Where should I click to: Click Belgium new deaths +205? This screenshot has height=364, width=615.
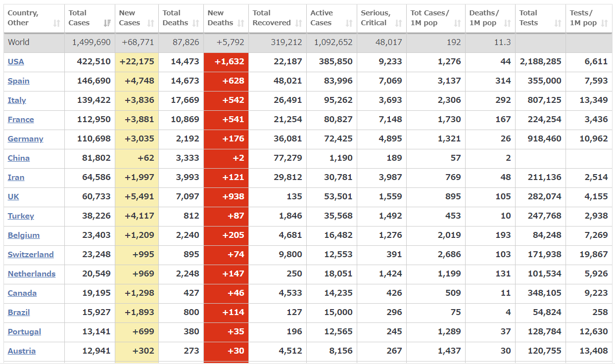click(233, 235)
